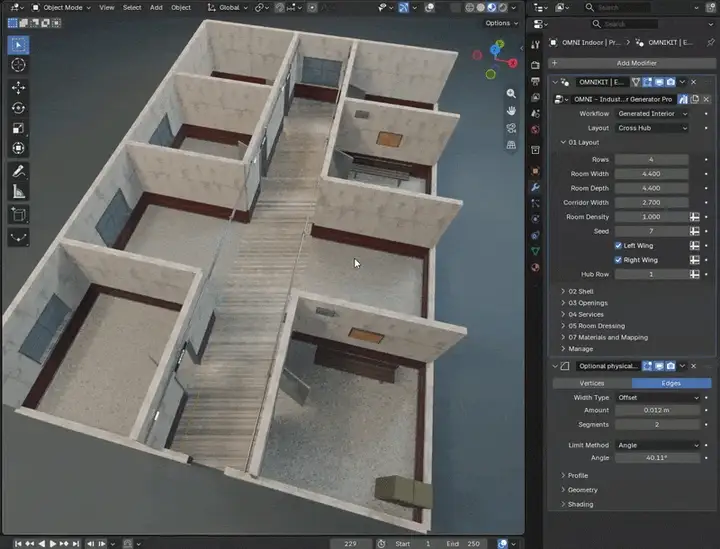Open the Layout Cross Hub dropdown
Viewport: 720px width, 549px height.
point(652,128)
